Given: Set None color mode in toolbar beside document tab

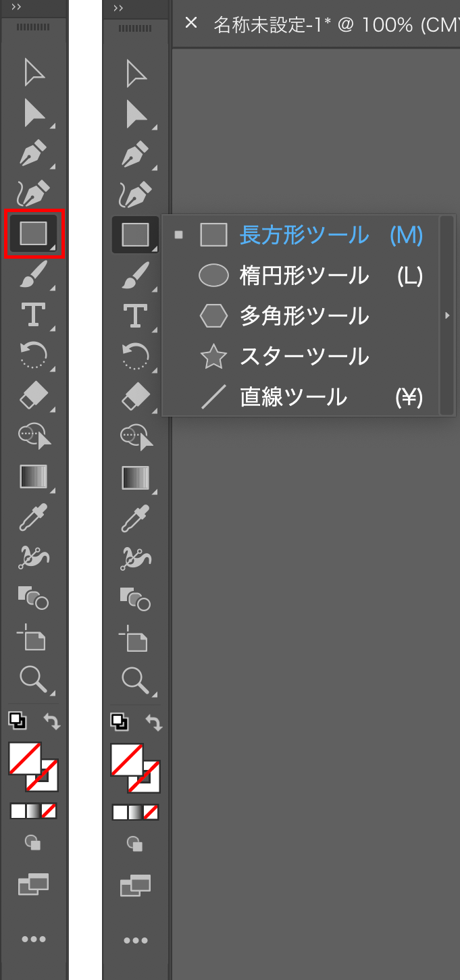Looking at the screenshot, I should click(x=151, y=812).
